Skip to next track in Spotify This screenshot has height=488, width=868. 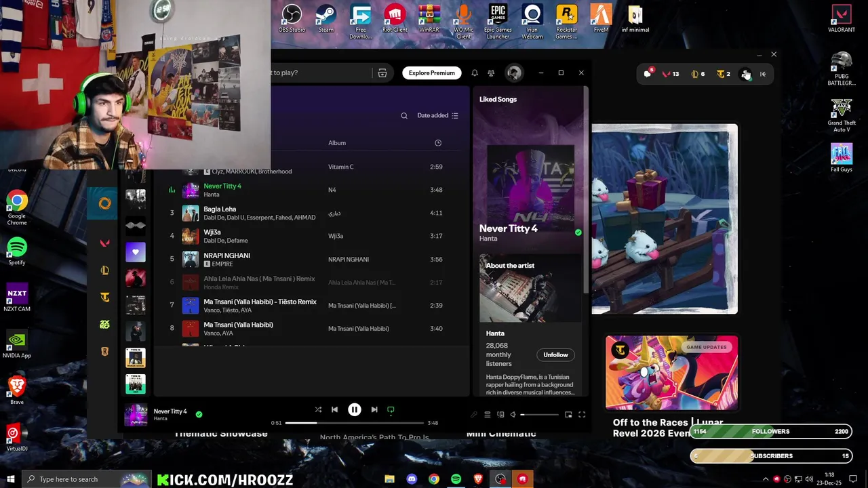pos(374,409)
